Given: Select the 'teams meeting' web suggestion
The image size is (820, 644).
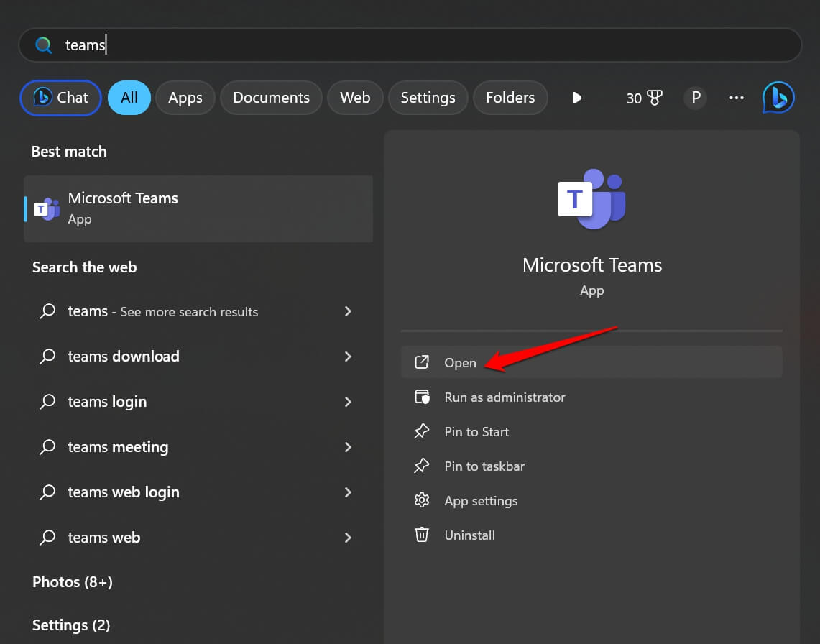Looking at the screenshot, I should coord(198,447).
